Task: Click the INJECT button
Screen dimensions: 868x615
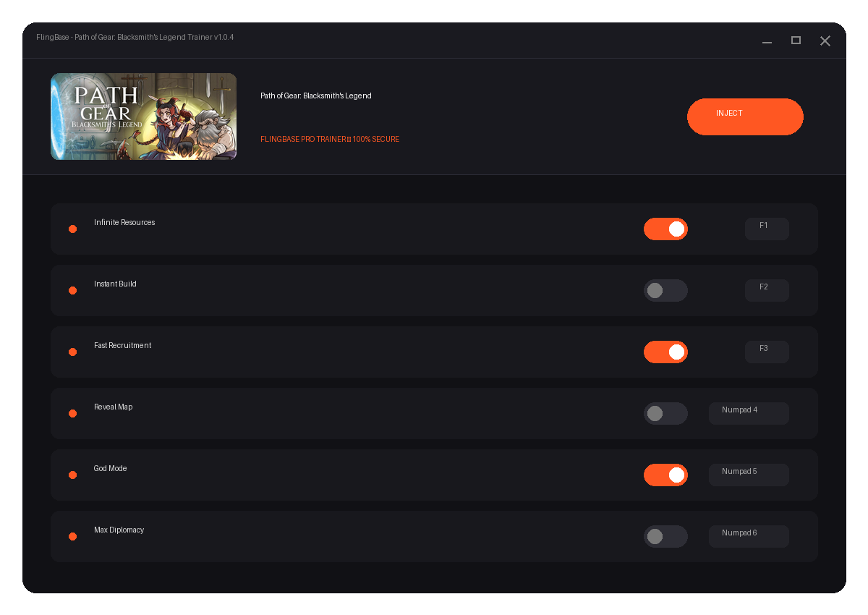Action: [745, 116]
